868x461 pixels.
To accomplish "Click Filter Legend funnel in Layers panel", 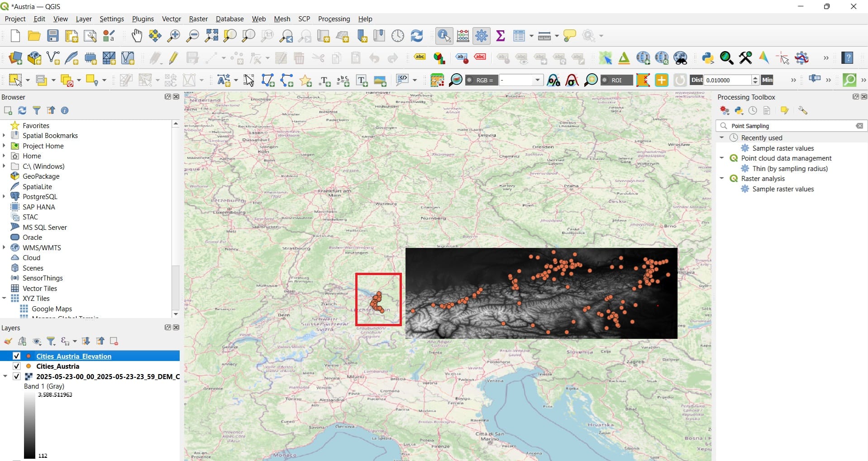I will (51, 341).
